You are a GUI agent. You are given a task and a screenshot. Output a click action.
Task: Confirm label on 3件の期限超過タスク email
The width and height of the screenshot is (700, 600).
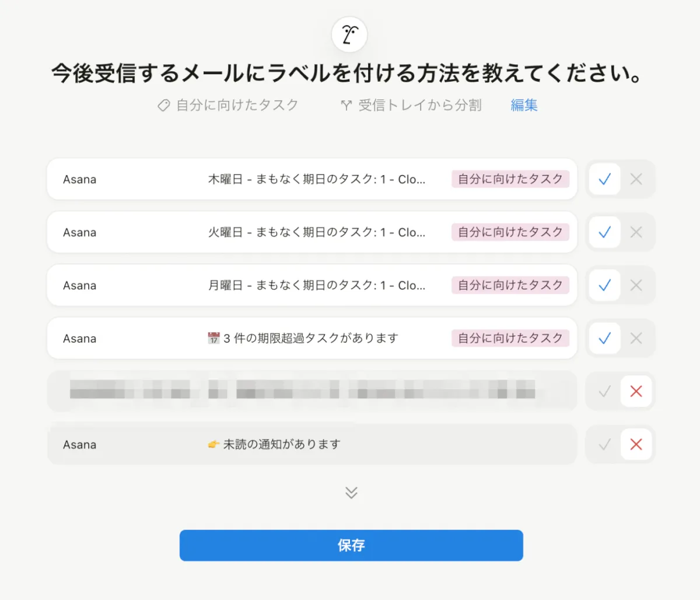604,339
